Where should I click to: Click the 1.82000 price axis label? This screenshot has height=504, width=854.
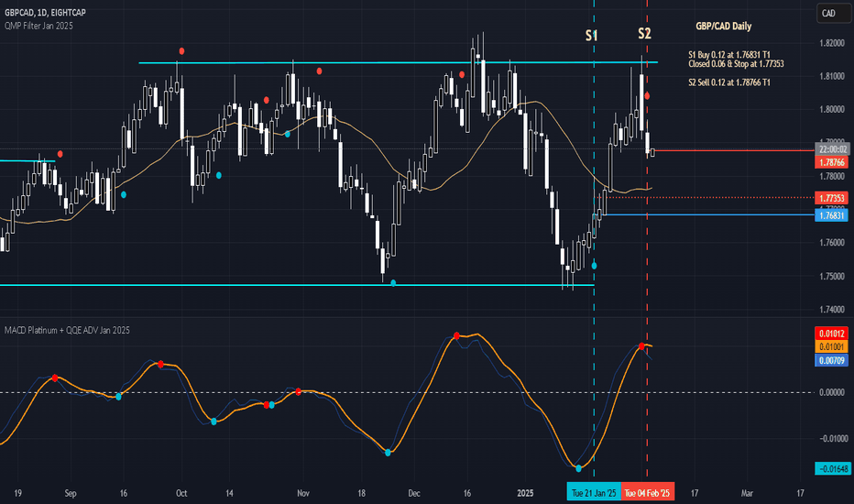832,43
